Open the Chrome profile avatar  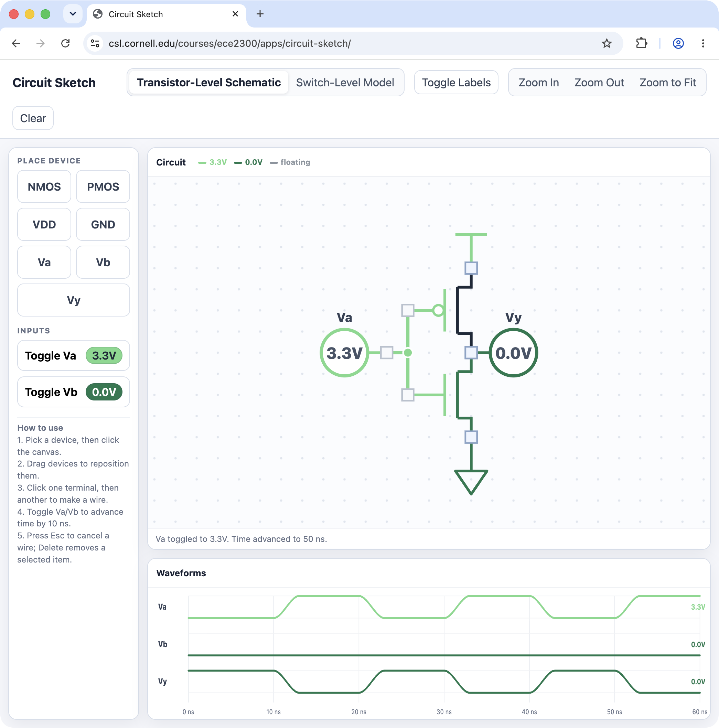click(678, 43)
